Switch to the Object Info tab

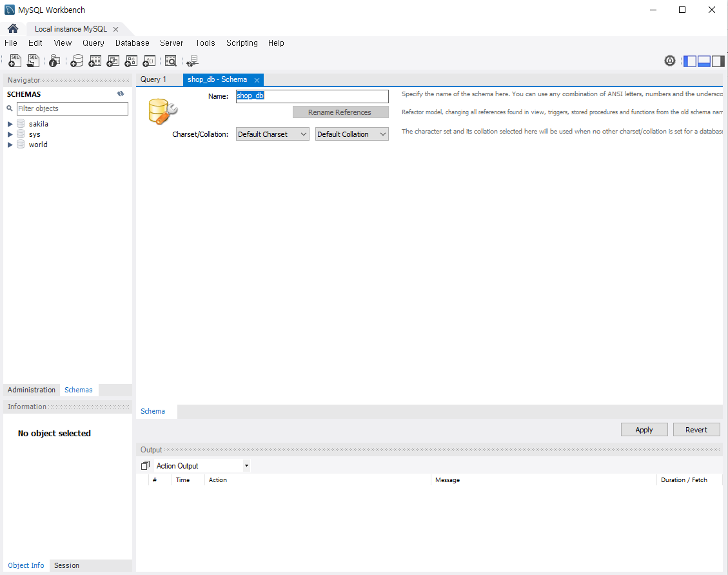coord(26,565)
